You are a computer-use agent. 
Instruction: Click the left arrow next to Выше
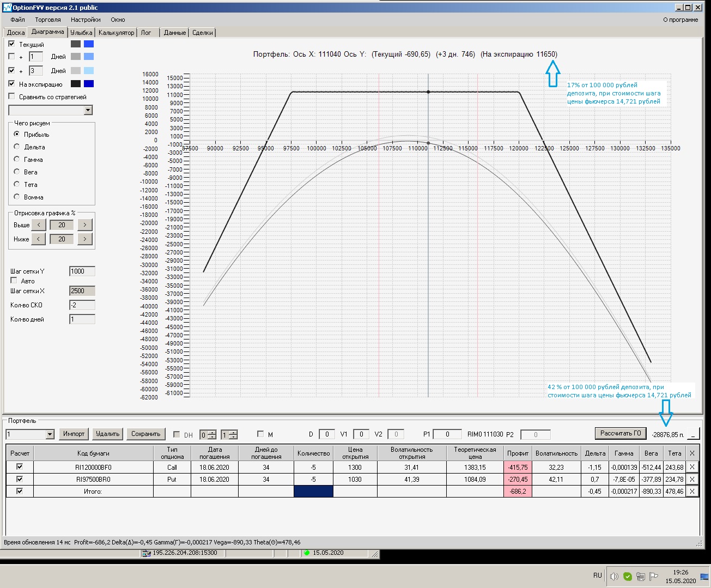pos(38,225)
